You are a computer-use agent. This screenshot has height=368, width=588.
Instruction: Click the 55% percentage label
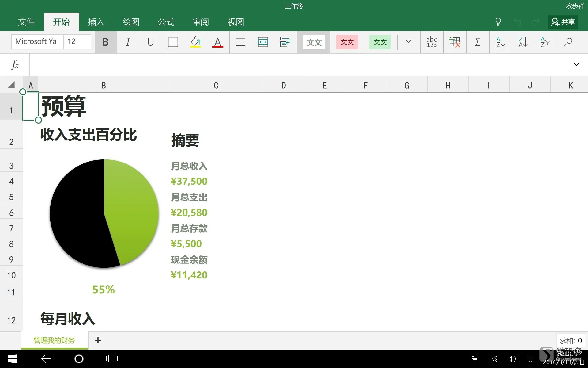104,289
